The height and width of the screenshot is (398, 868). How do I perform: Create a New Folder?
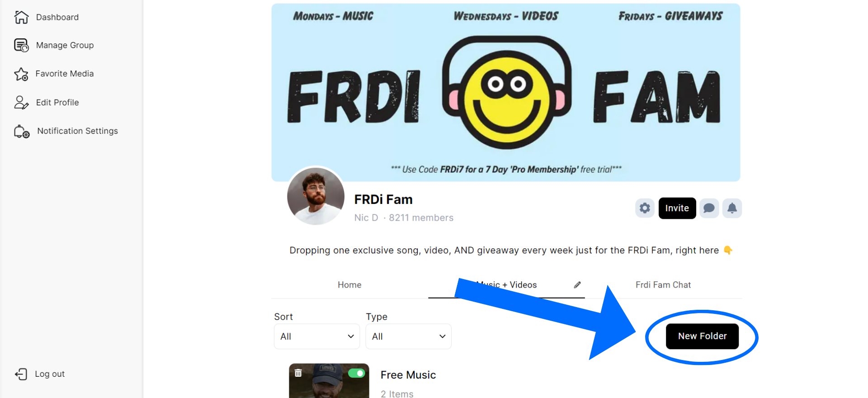point(702,336)
